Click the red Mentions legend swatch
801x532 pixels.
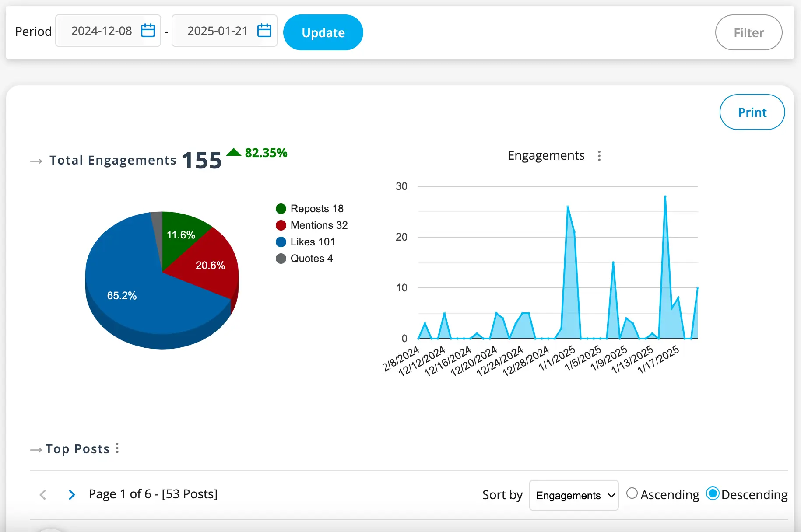(x=281, y=225)
